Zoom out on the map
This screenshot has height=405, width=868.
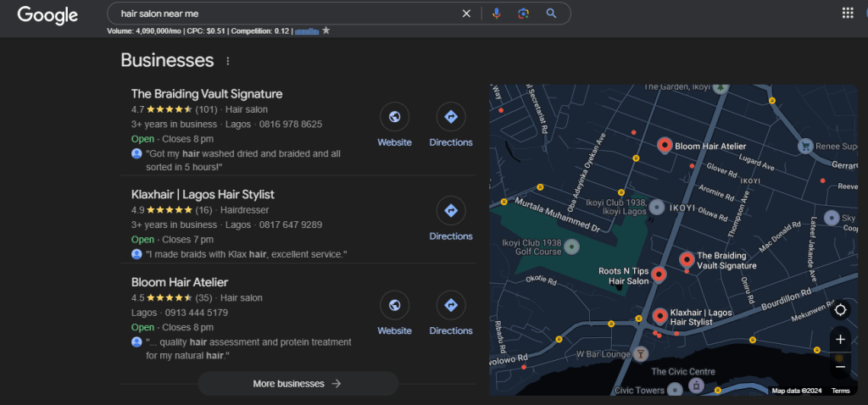pyautogui.click(x=840, y=367)
